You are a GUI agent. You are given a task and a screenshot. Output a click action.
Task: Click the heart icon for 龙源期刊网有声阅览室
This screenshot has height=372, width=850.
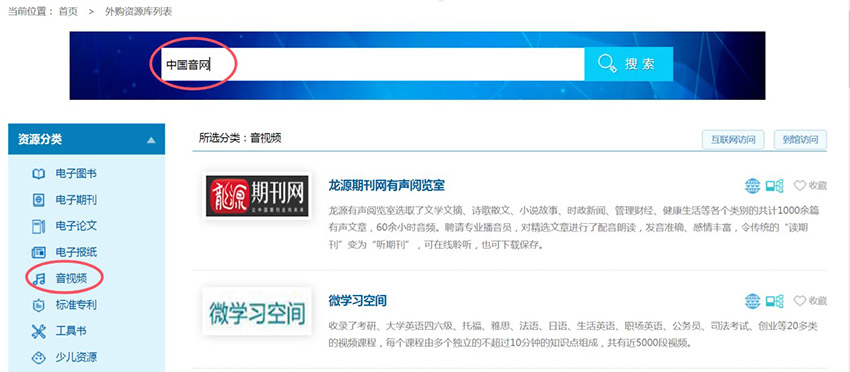pyautogui.click(x=800, y=185)
